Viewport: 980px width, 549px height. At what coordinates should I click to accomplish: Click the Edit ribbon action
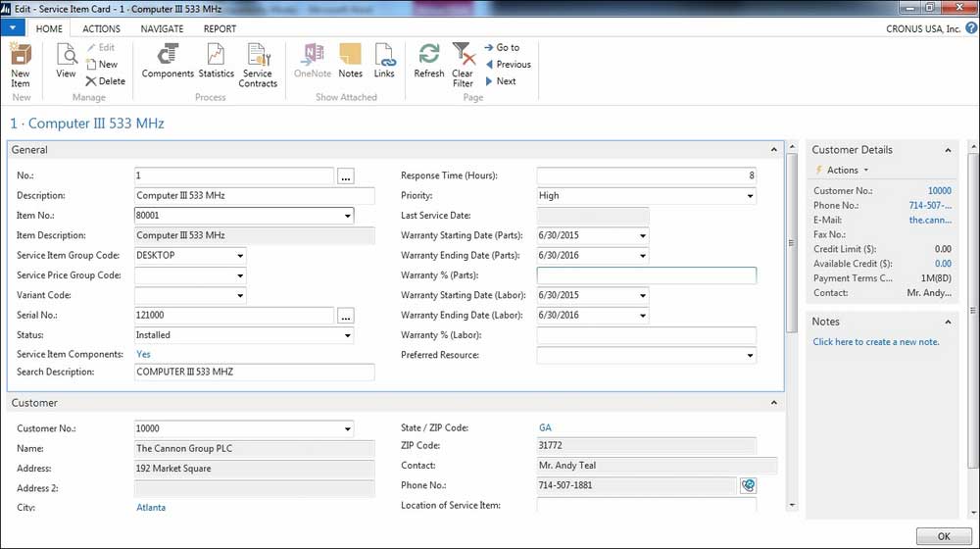pos(101,47)
